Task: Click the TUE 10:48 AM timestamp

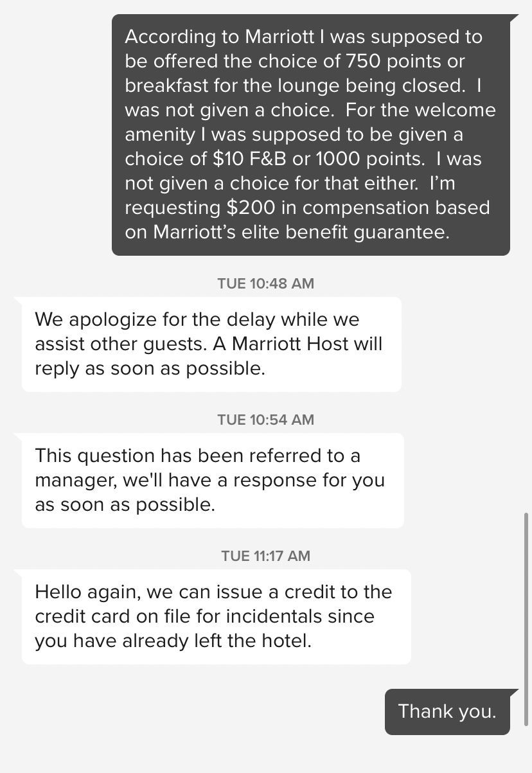Action: pyautogui.click(x=265, y=283)
